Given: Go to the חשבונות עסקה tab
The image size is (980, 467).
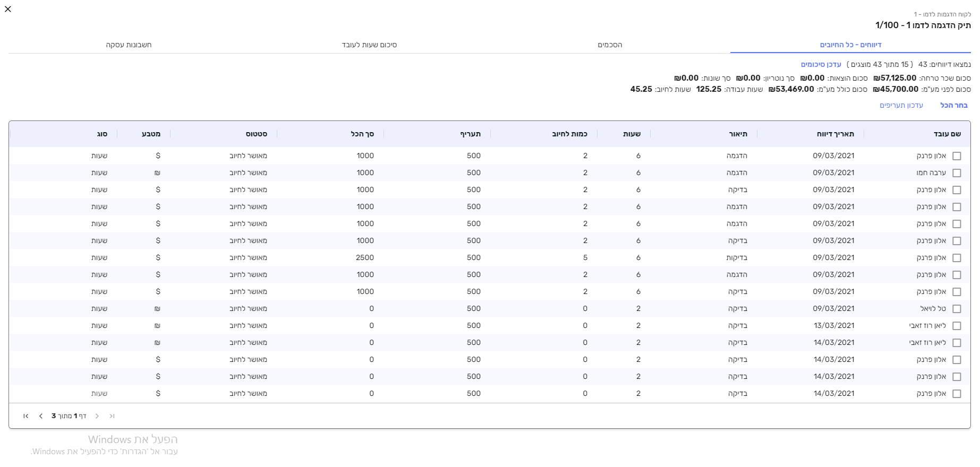Looking at the screenshot, I should click(129, 45).
